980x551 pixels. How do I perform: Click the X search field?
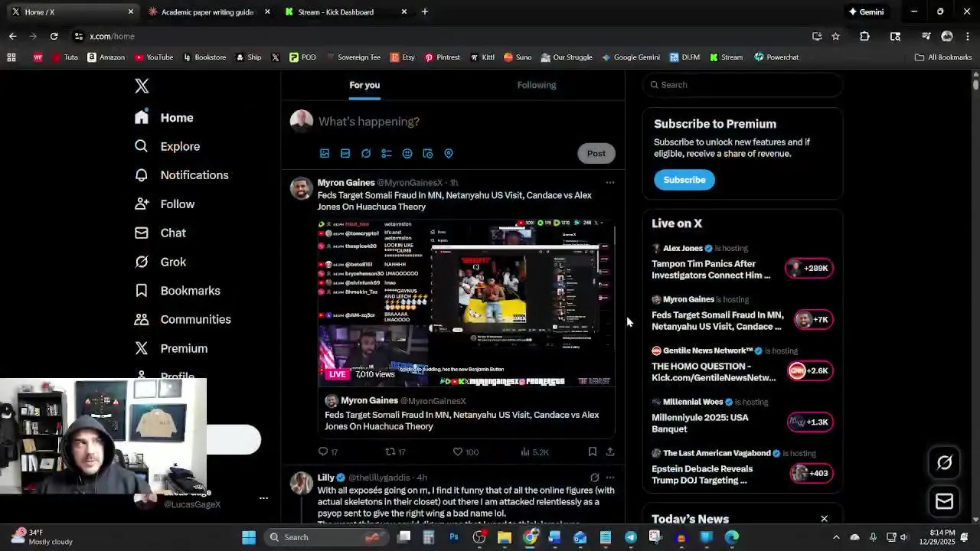743,85
